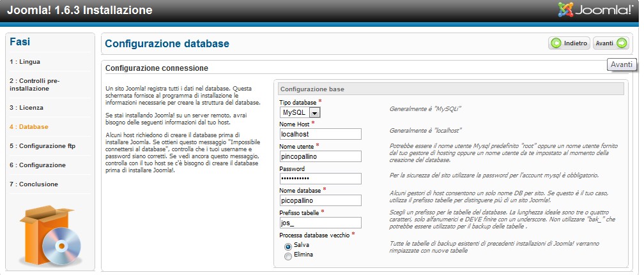Click the green back arrow icon
Viewport: 644px width, 275px height.
[x=556, y=43]
